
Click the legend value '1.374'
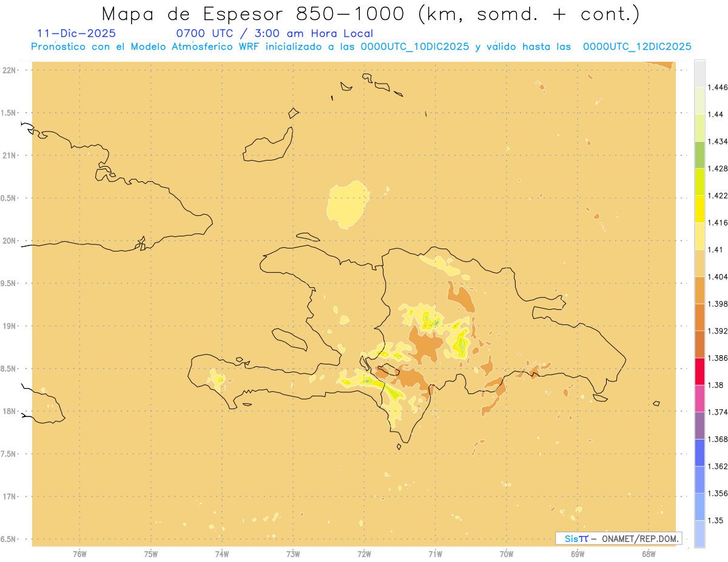[717, 412]
